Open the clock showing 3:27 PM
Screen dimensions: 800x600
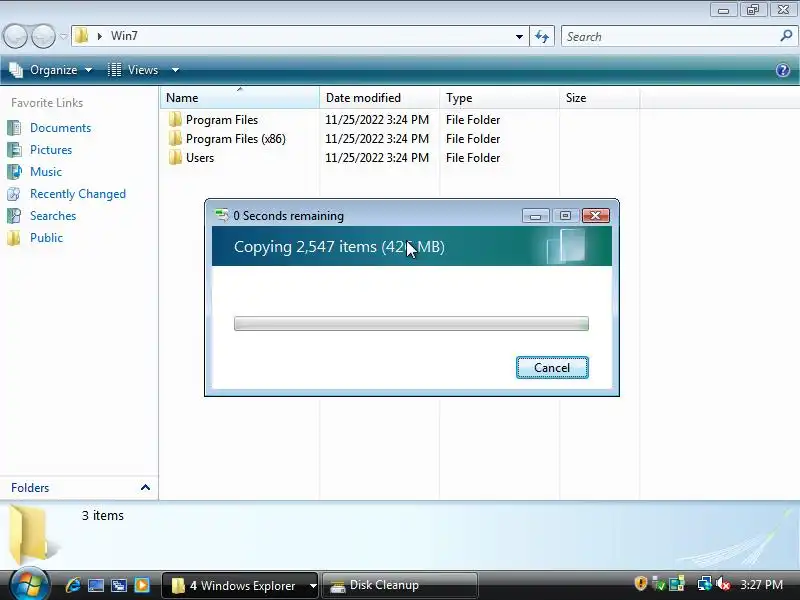pyautogui.click(x=761, y=584)
